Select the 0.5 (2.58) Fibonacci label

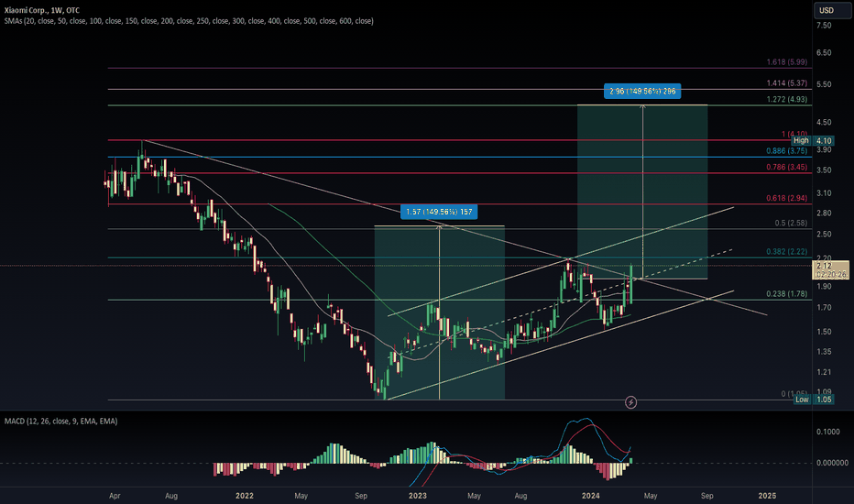coord(791,223)
